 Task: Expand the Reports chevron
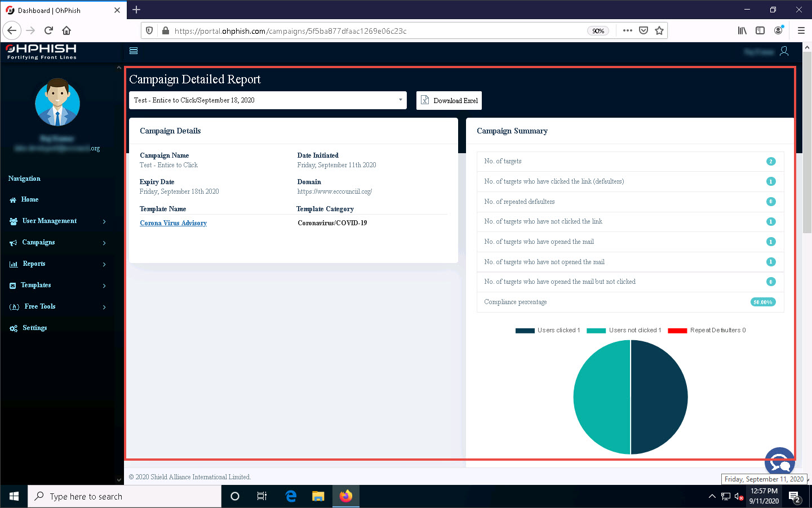click(104, 264)
